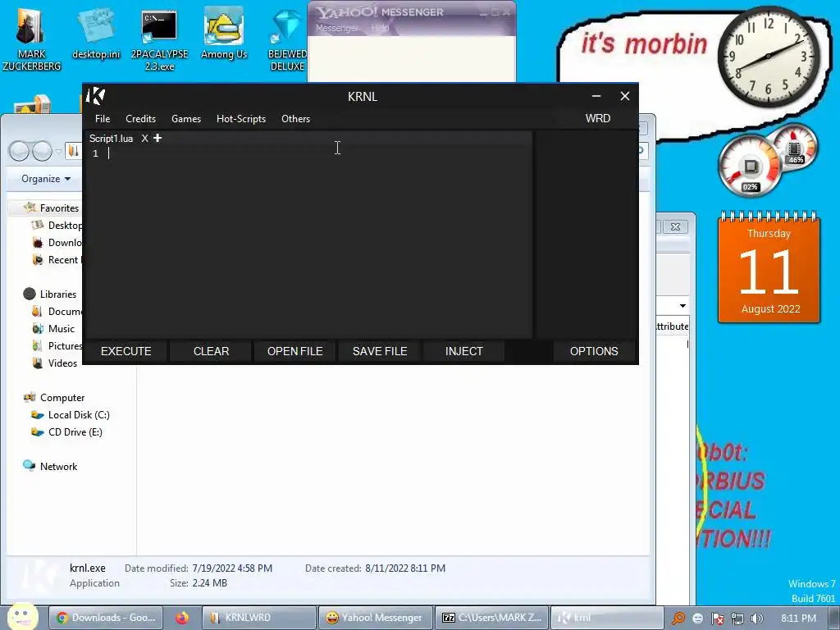Open the Organize dropdown in Explorer
Screen dimensions: 840x630
coord(46,179)
